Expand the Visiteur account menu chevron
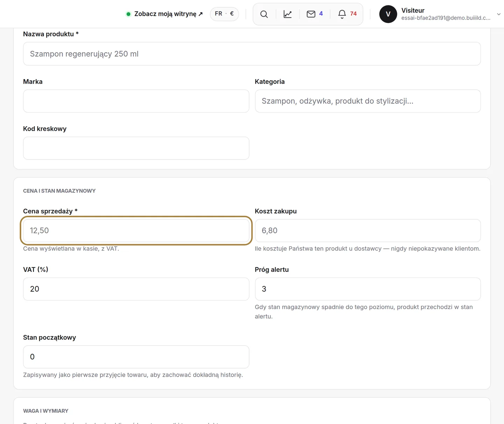The height and width of the screenshot is (424, 504). coord(499,14)
